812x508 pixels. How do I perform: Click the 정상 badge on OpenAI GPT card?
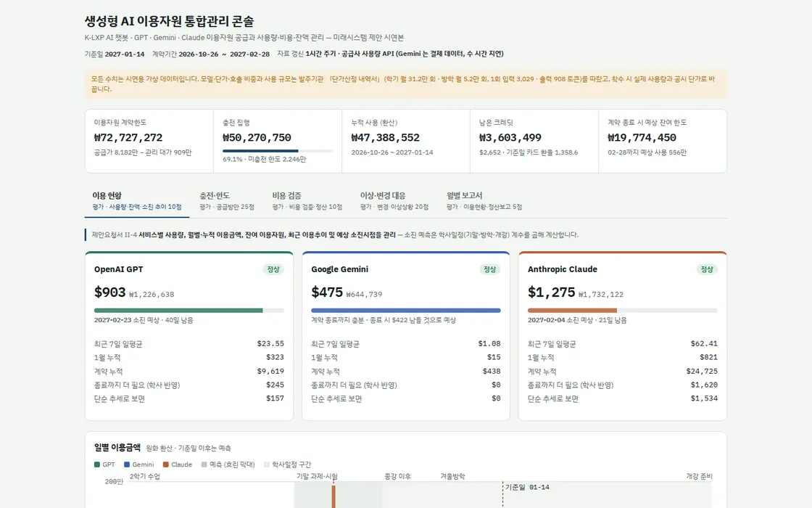click(273, 269)
